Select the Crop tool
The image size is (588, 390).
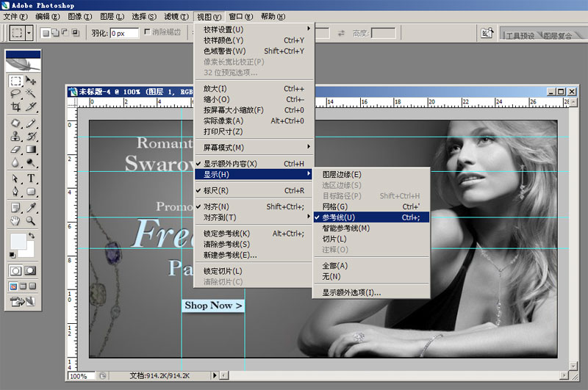(x=15, y=106)
